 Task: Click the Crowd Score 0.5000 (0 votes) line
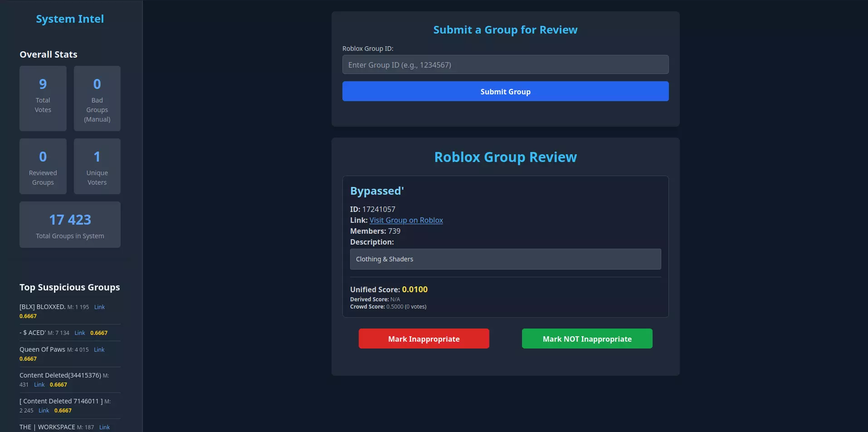click(388, 307)
